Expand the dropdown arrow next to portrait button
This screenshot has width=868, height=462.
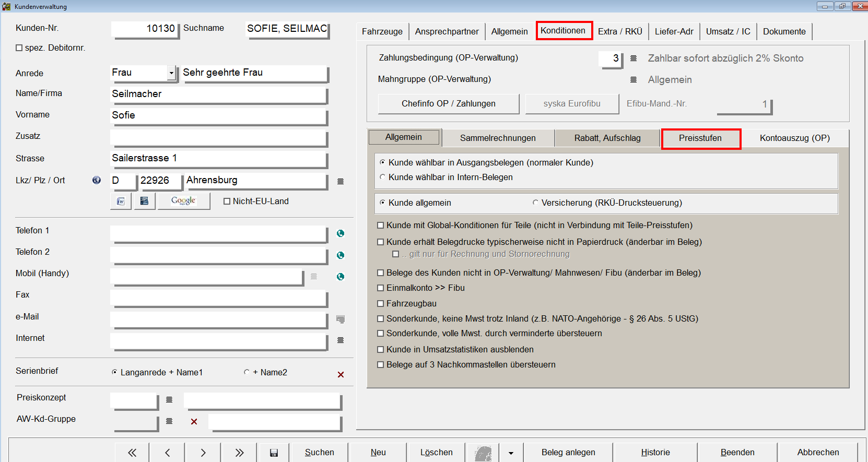(x=511, y=453)
